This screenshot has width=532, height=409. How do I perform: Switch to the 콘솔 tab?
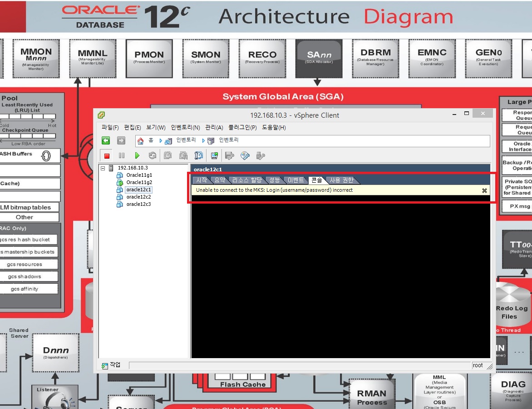tap(317, 180)
